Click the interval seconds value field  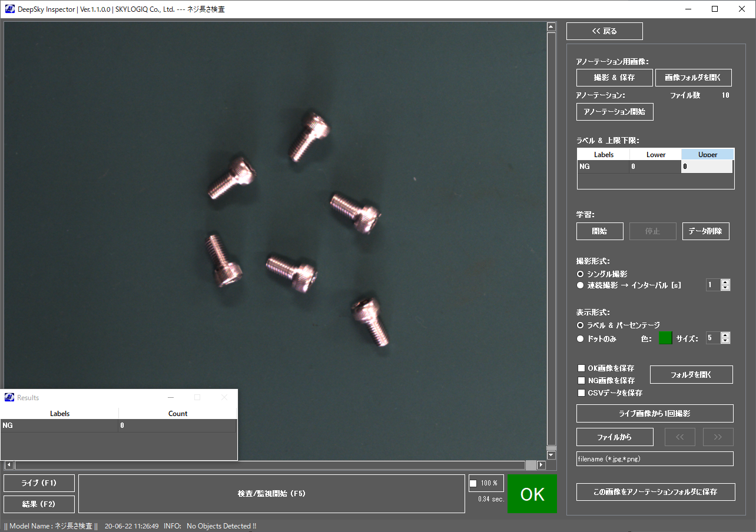click(713, 285)
